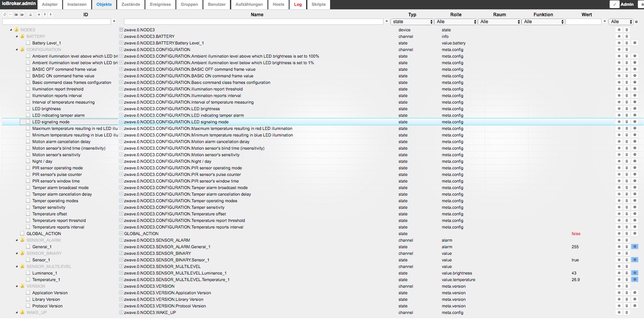
Task: Select the Luminance_1 tree item
Action: (44, 273)
